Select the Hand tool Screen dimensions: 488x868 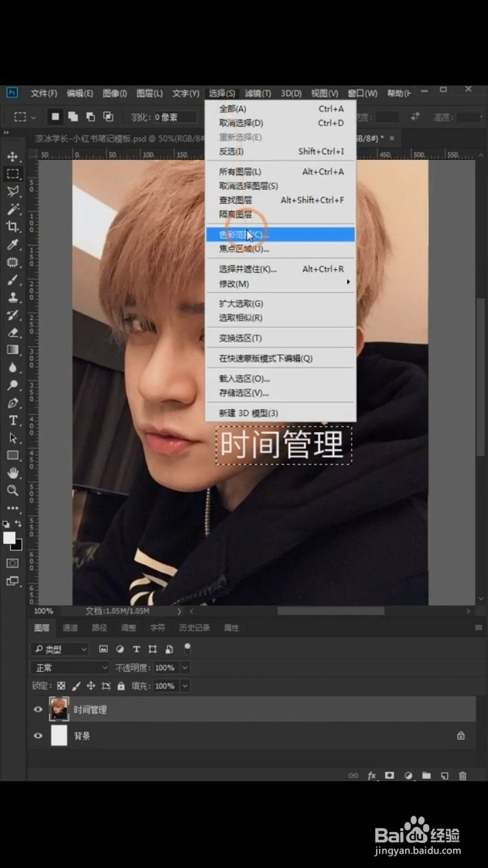point(13,473)
